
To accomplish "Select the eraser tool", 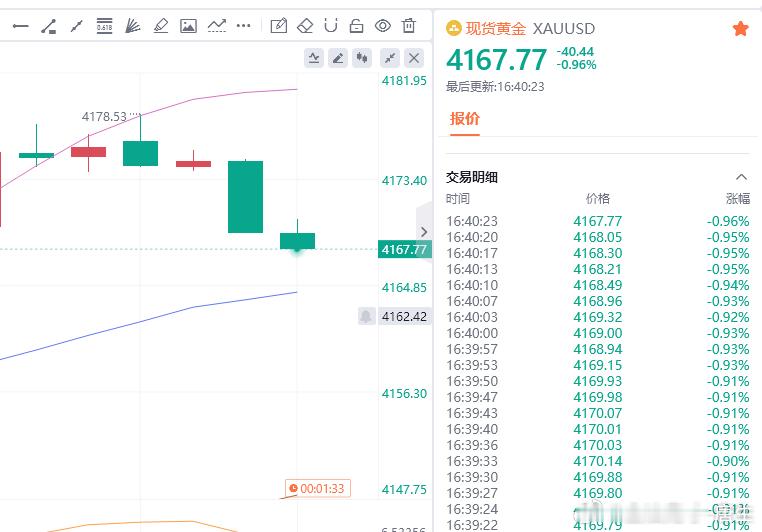I will pos(305,25).
